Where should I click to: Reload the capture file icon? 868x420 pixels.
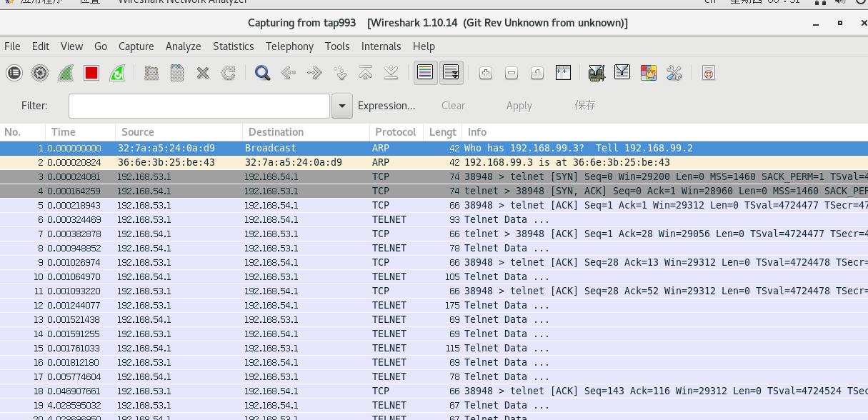[x=229, y=73]
